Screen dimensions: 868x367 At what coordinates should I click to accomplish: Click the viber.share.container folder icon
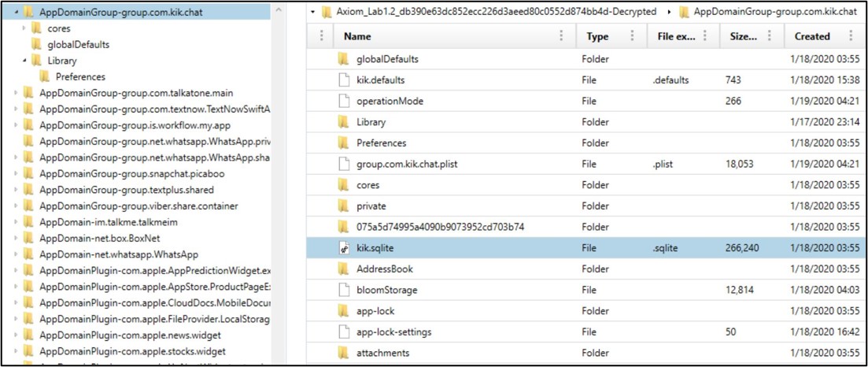[x=28, y=206]
